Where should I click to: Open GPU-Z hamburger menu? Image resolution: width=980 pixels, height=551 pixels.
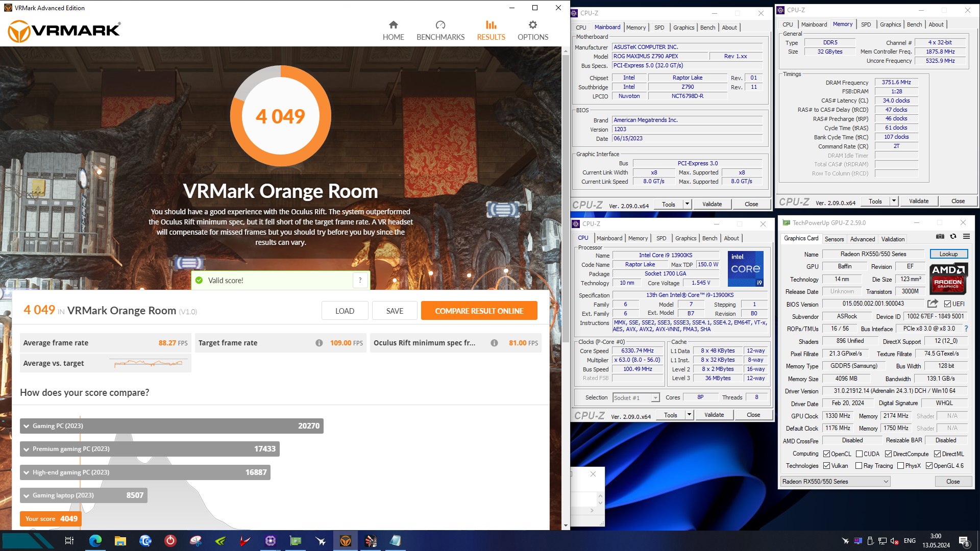pos(966,237)
